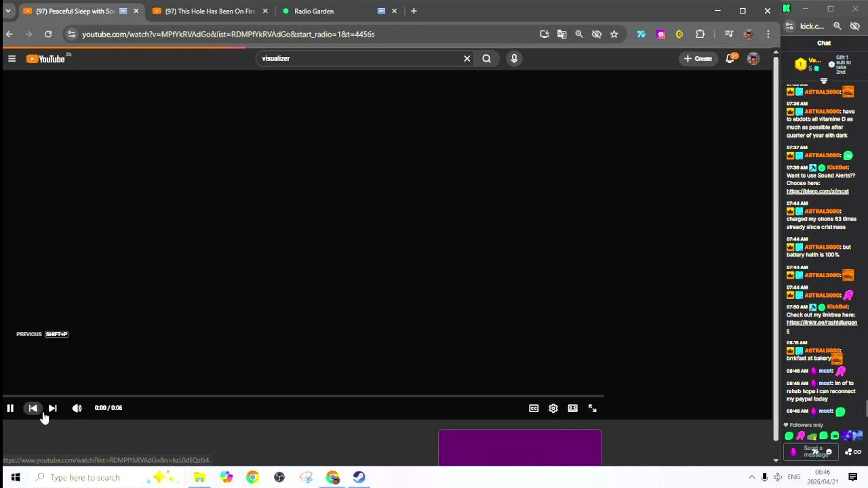Viewport: 868px width, 488px height.
Task: Open Chrome zoom magnifier in address bar
Action: tap(579, 34)
